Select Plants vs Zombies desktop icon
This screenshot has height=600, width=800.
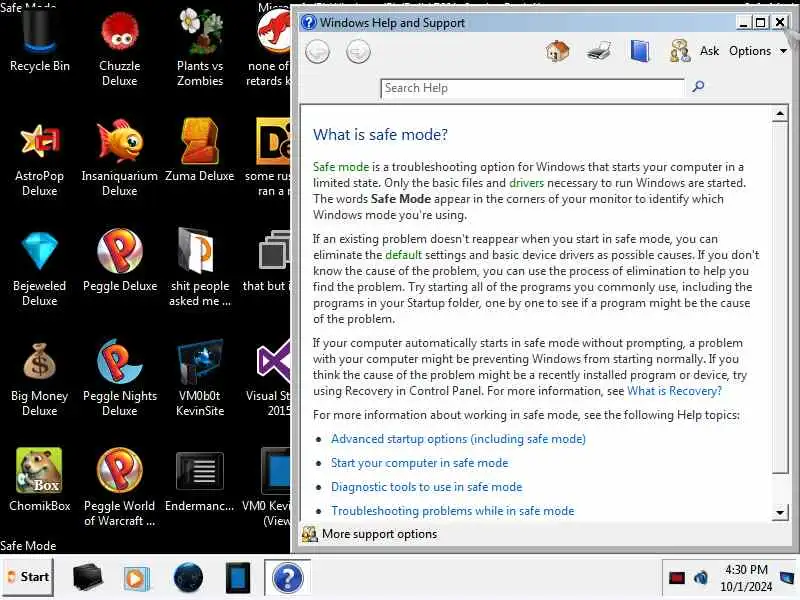click(x=200, y=47)
